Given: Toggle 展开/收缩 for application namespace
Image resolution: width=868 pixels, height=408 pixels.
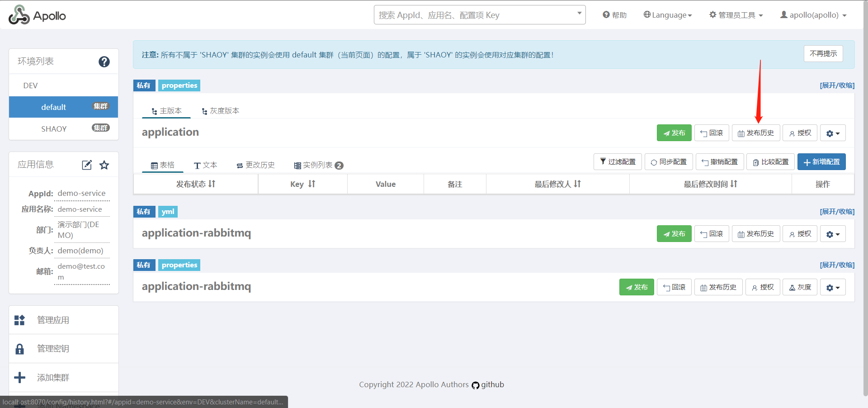Looking at the screenshot, I should pyautogui.click(x=837, y=85).
